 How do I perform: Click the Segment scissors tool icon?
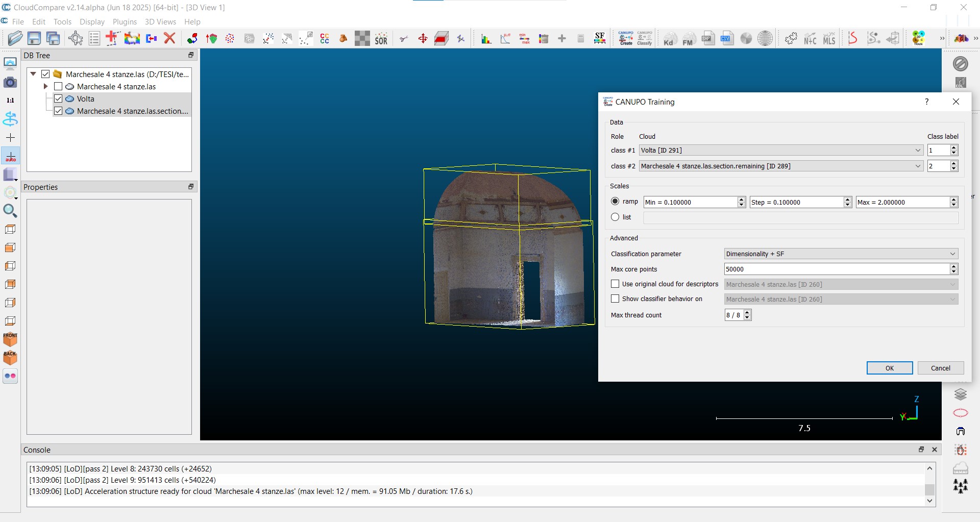tap(404, 39)
